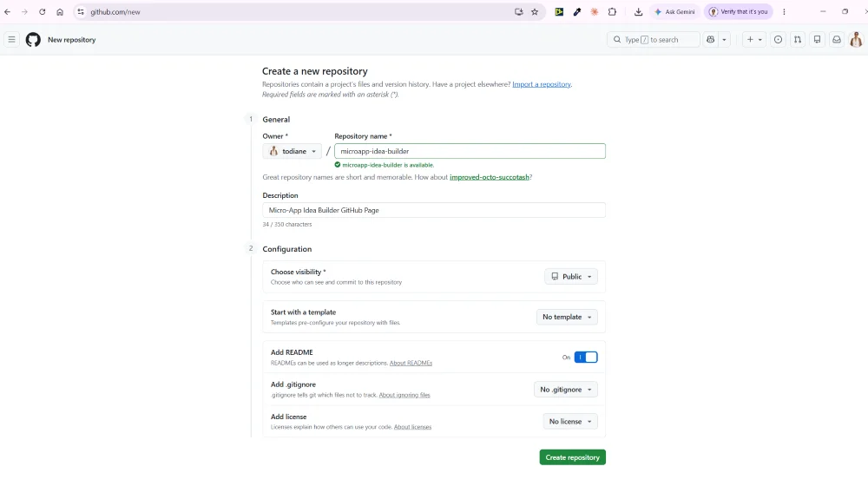The height and width of the screenshot is (486, 868).
Task: Open the About ignoring files link
Action: click(x=404, y=395)
